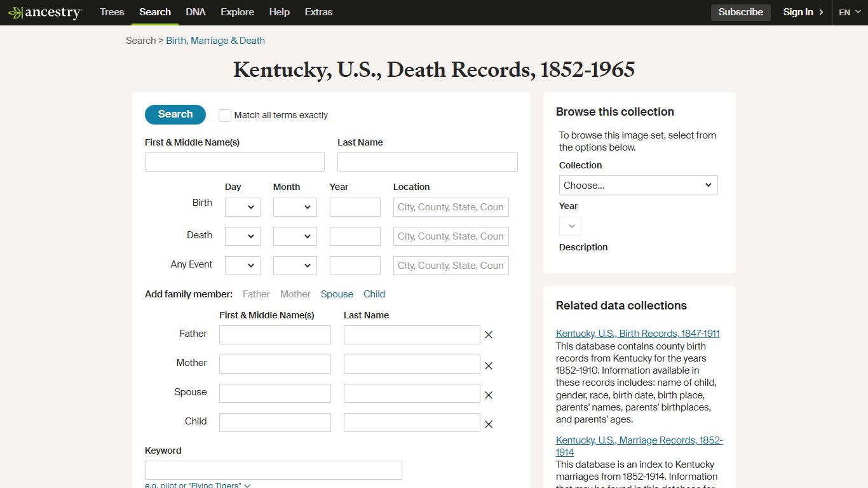The width and height of the screenshot is (868, 488).
Task: Click the grayed Mother add link
Action: pyautogui.click(x=295, y=294)
